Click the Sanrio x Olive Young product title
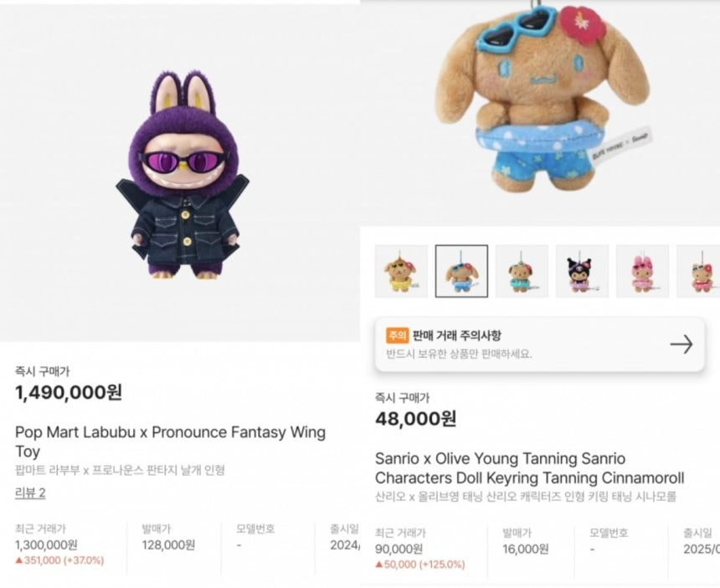This screenshot has width=720, height=588. coord(529,468)
